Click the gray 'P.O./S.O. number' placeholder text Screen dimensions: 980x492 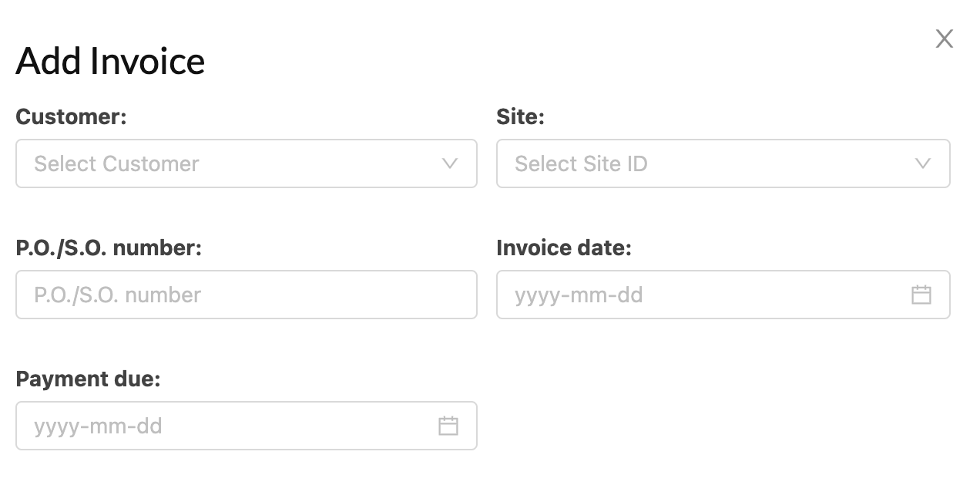coord(117,295)
